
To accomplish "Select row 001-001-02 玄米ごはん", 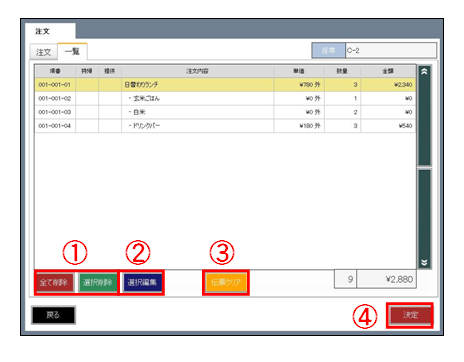I will click(x=225, y=98).
